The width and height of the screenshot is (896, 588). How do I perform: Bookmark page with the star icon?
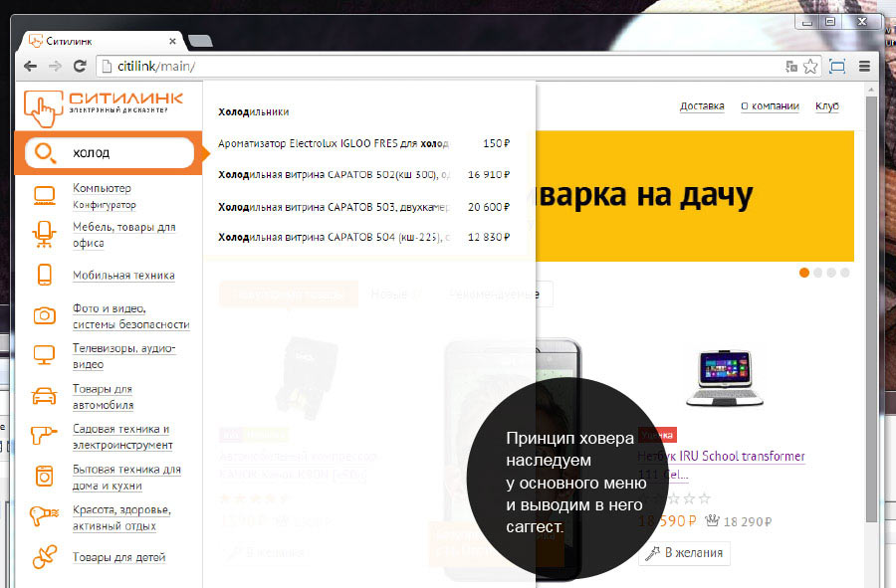coord(810,67)
